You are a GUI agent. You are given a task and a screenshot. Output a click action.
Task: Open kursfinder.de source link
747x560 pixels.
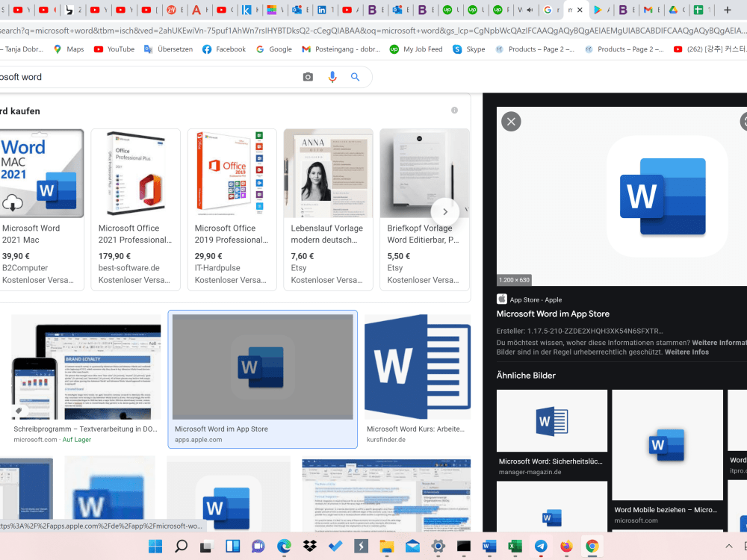386,440
